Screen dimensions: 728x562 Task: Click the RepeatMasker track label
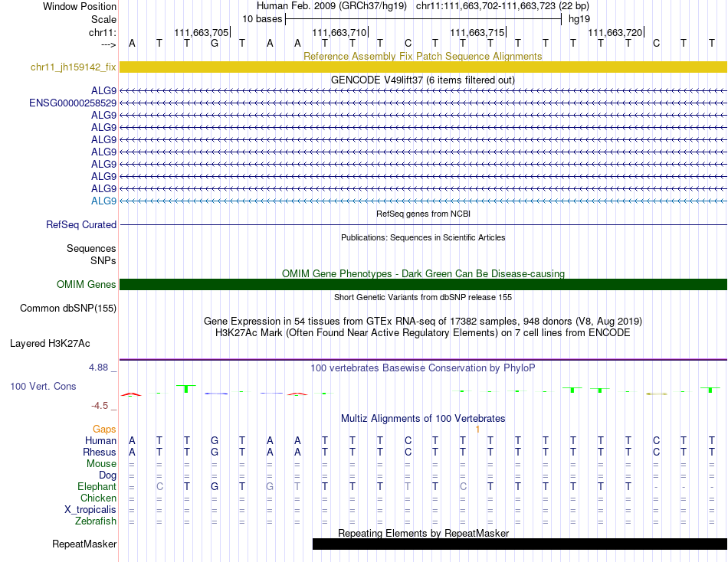[84, 544]
